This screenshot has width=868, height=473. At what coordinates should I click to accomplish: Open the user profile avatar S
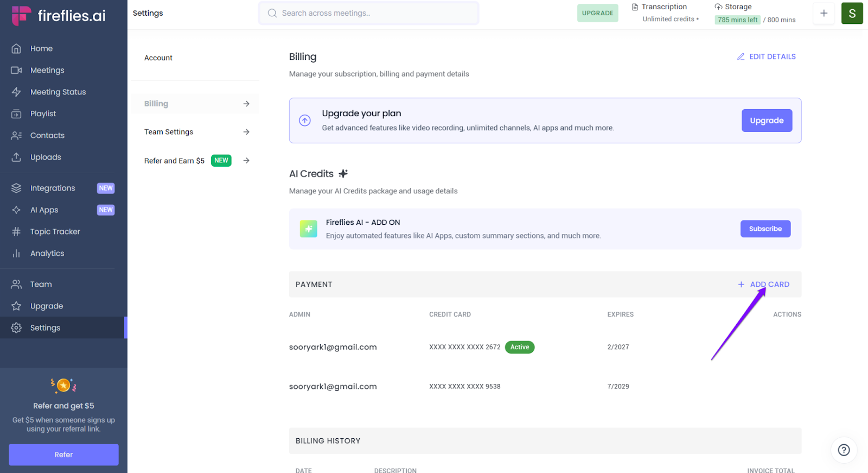[x=852, y=14]
